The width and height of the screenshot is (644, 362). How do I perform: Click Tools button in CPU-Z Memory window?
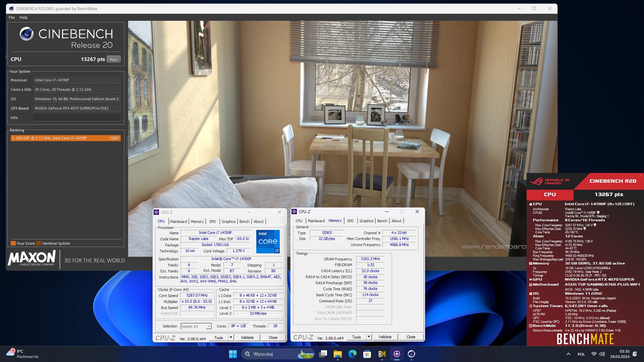[x=357, y=337]
